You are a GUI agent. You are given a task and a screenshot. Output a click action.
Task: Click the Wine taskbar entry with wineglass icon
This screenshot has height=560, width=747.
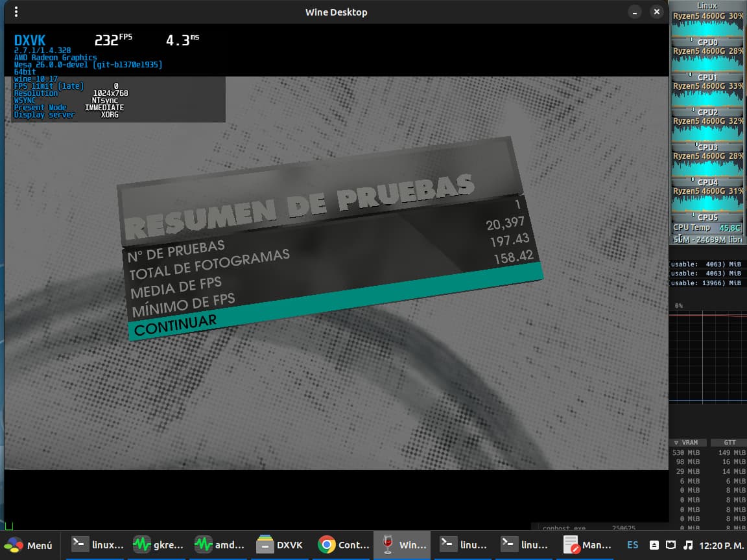[402, 545]
